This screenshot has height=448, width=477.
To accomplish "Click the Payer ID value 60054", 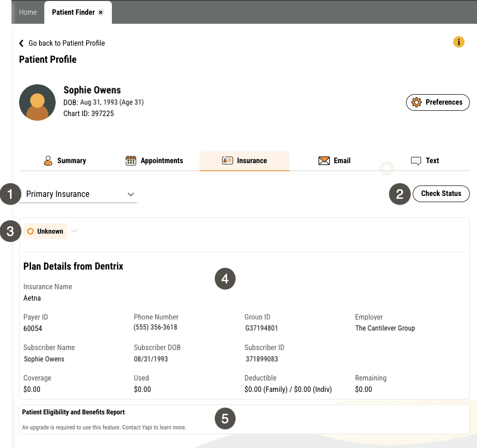I will [x=32, y=329].
